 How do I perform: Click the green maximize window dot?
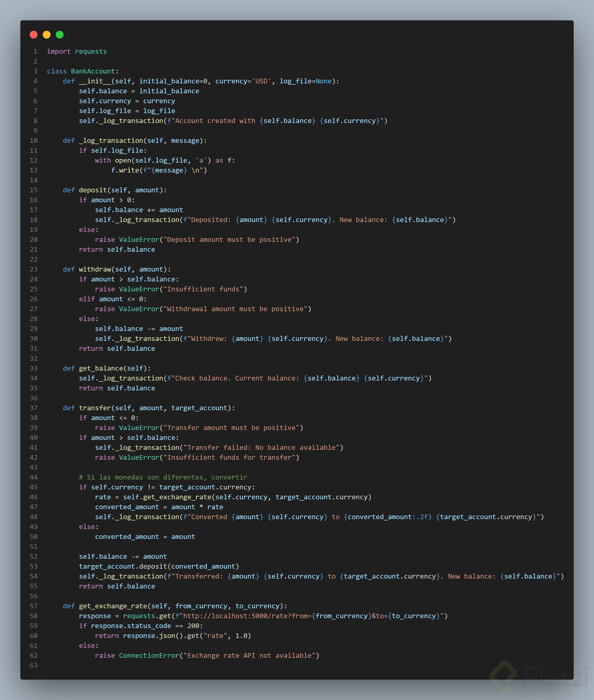pyautogui.click(x=60, y=35)
